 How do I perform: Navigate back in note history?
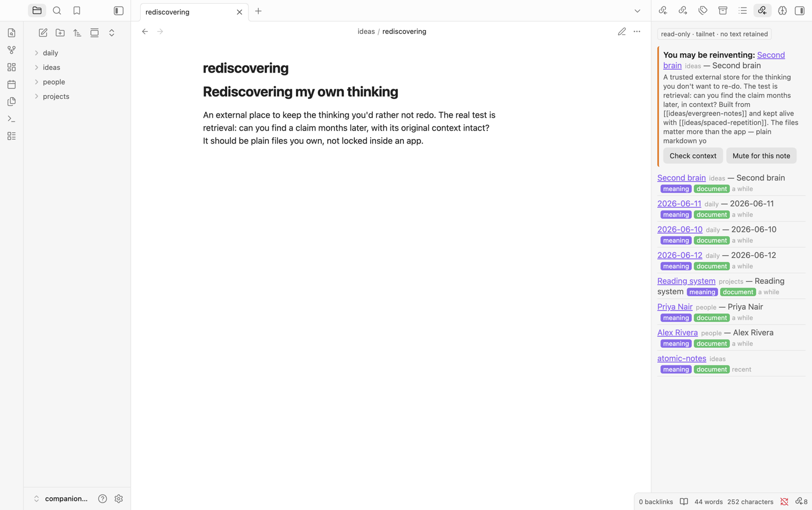[145, 32]
